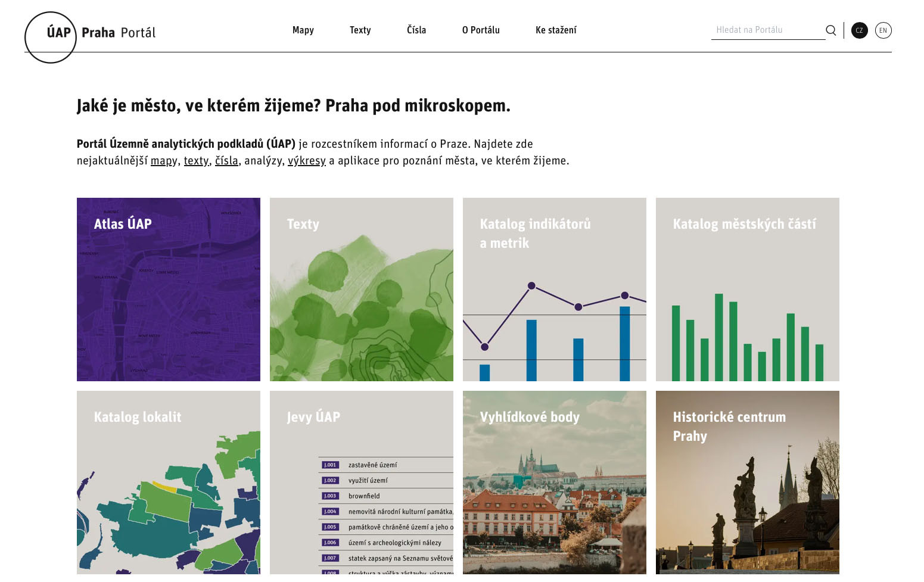Open the Katalog lokalit tile
This screenshot has width=924, height=582.
pos(169,483)
